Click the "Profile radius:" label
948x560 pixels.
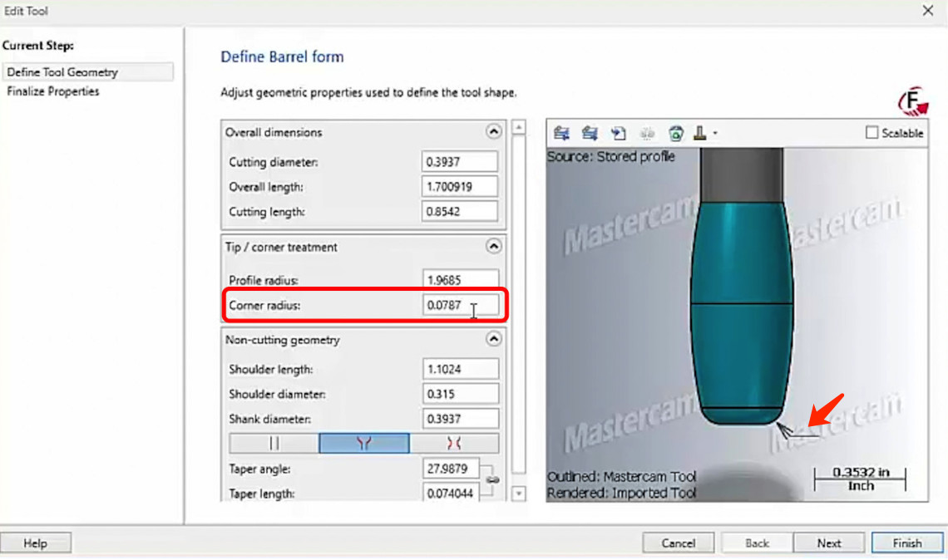tap(264, 280)
